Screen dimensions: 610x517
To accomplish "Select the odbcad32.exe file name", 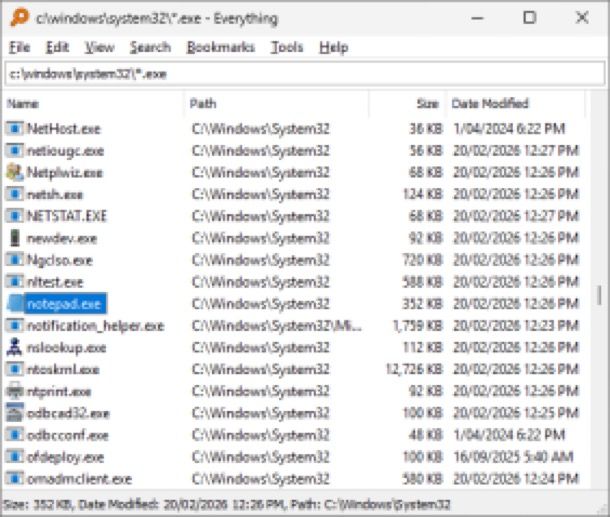I will (x=68, y=413).
